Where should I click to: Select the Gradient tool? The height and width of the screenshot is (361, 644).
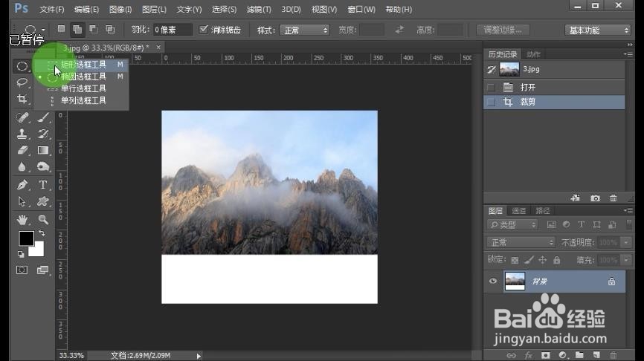[42, 150]
